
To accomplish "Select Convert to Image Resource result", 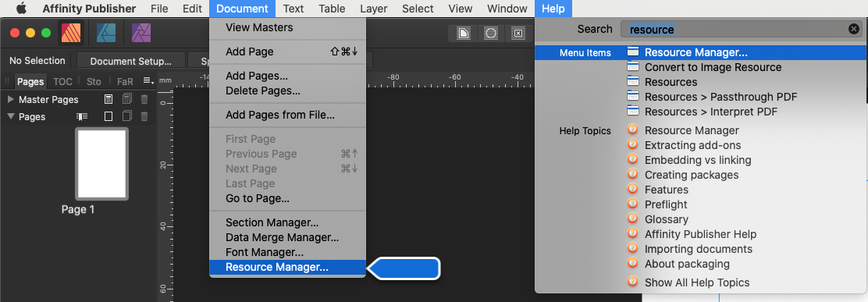I will coord(713,67).
